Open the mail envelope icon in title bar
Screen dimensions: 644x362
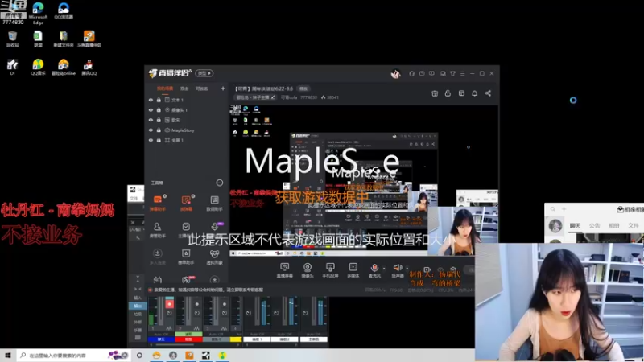pyautogui.click(x=422, y=73)
